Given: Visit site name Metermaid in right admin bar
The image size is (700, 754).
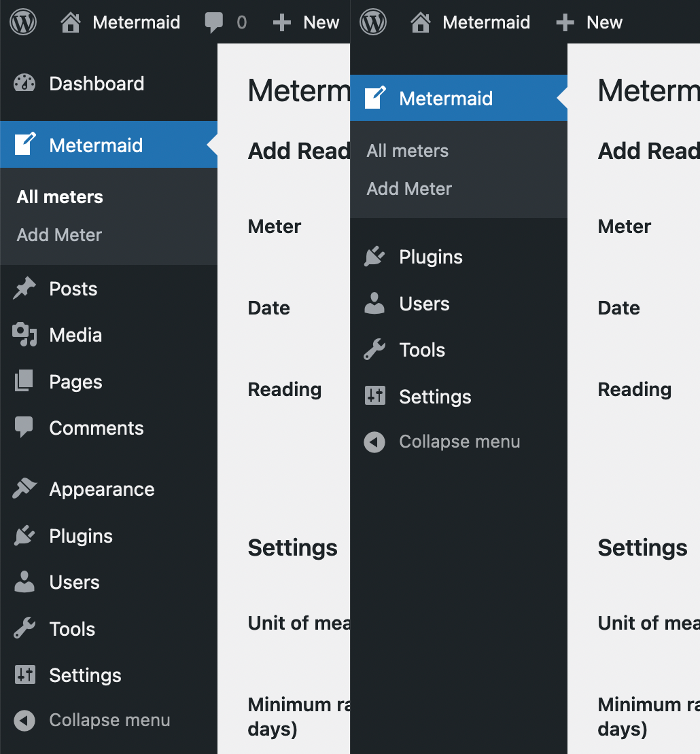Looking at the screenshot, I should click(487, 22).
